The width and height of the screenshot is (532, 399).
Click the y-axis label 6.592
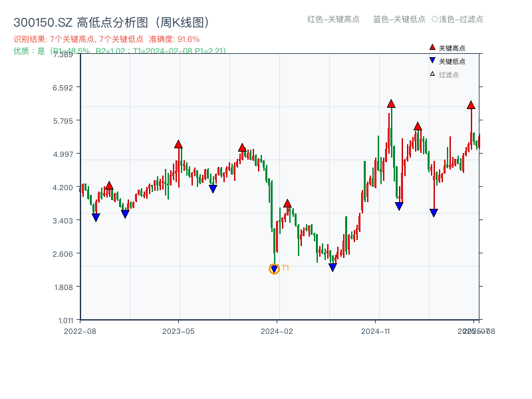coord(63,88)
